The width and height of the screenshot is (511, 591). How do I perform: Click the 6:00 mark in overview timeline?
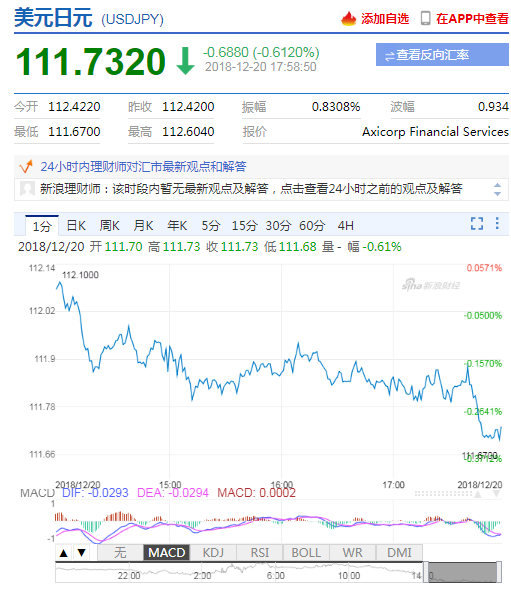pos(275,576)
